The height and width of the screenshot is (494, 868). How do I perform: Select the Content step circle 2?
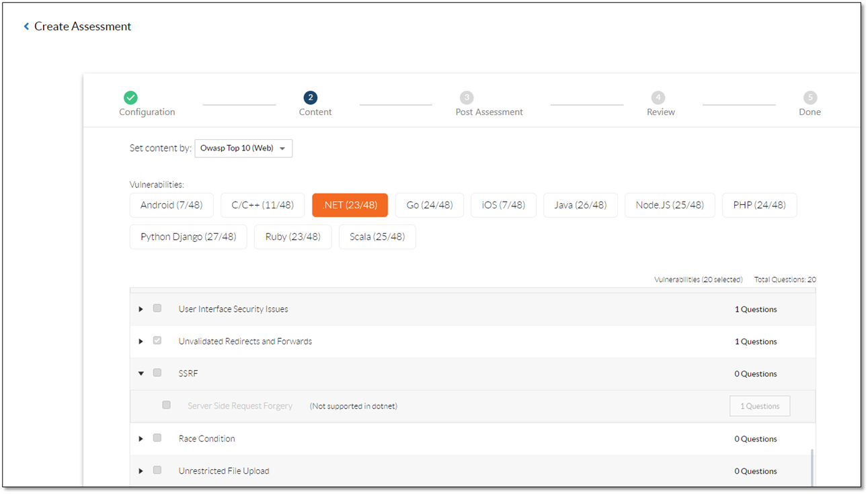click(x=310, y=97)
